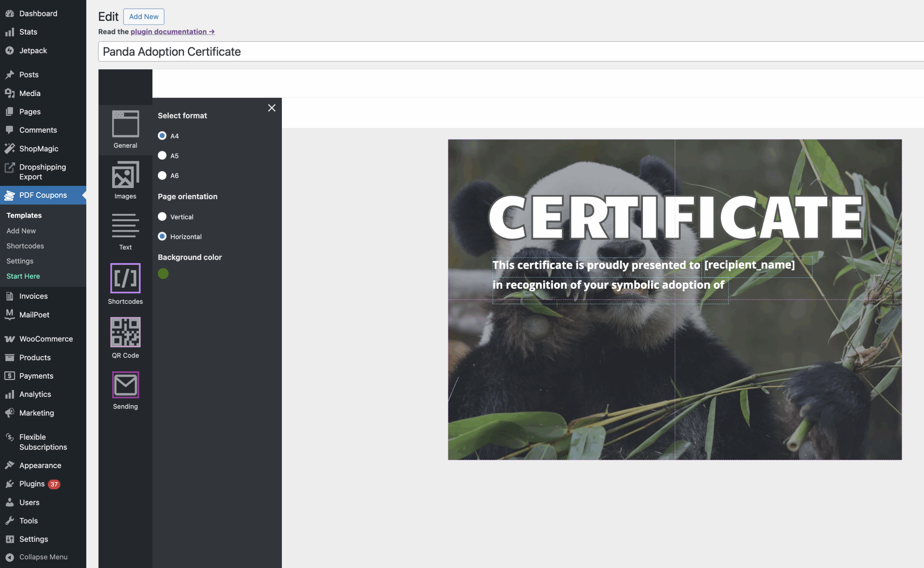Viewport: 924px width, 568px height.
Task: Open Start Here under PDF Coupons
Action: pos(23,276)
